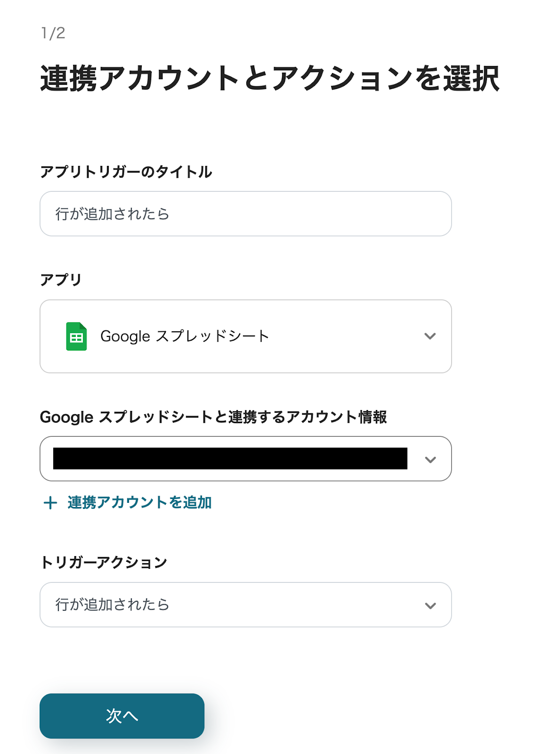Click the アプリトリガーのタイトル label
This screenshot has width=560, height=754.
coord(126,172)
